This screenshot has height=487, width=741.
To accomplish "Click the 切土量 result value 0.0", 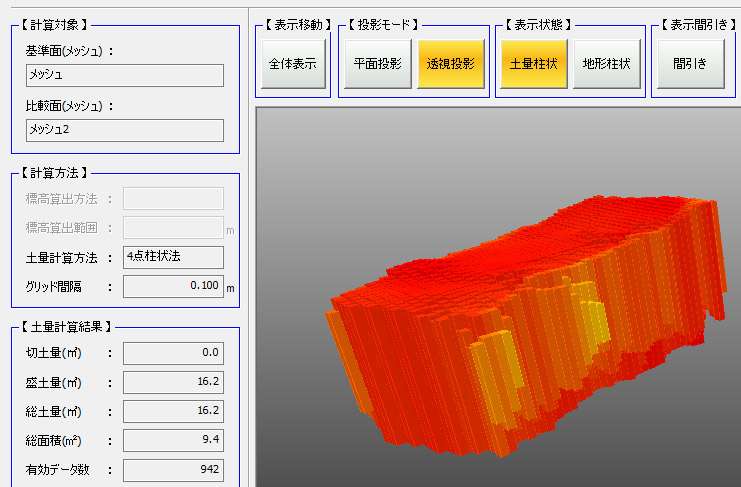I will tap(173, 353).
